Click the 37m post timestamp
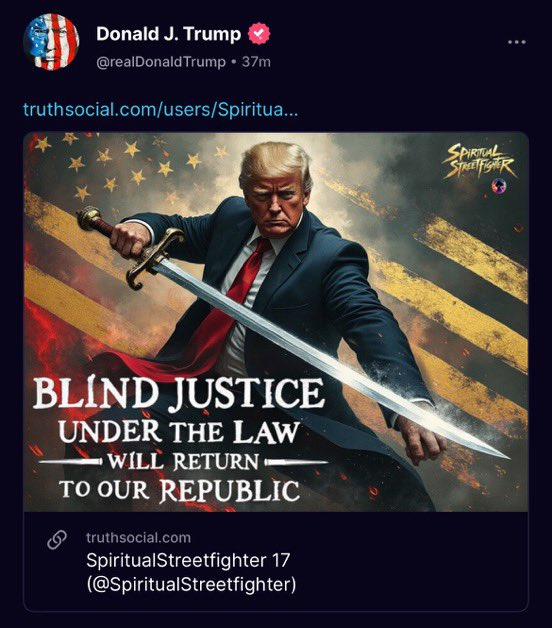 [256, 62]
